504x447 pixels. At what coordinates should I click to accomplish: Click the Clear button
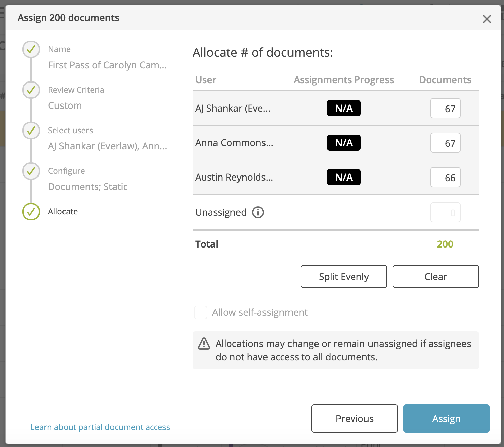pos(436,277)
